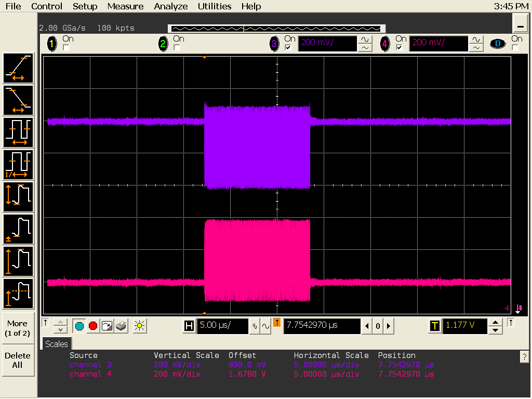Screen dimensions: 532x399
Task: Select the minimum voltage measurement icon
Action: point(18,229)
